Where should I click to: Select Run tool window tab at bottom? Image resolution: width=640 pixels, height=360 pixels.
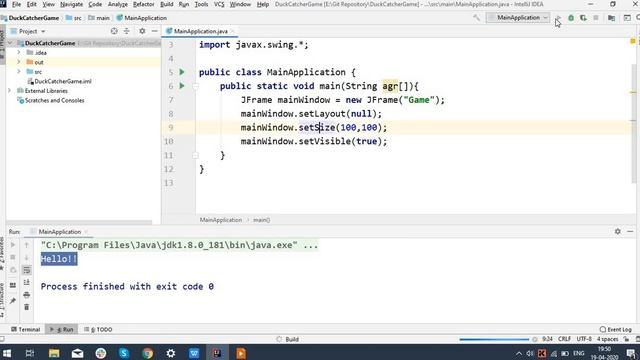click(x=62, y=329)
